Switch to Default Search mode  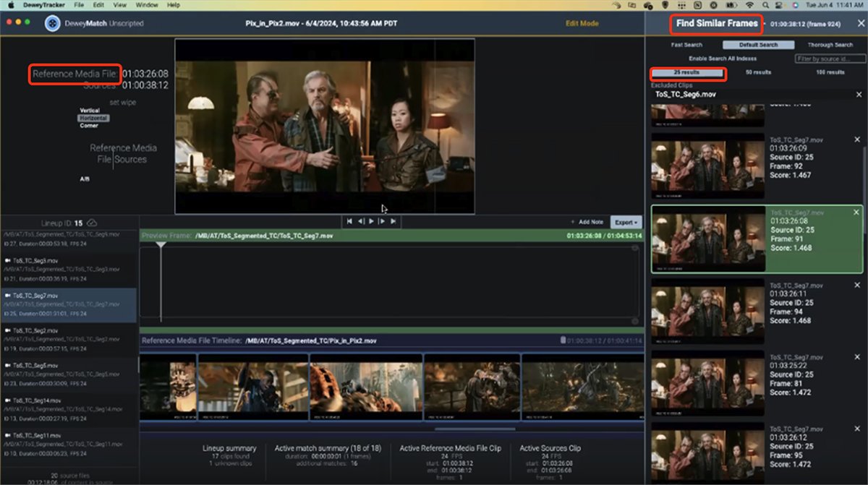click(758, 45)
